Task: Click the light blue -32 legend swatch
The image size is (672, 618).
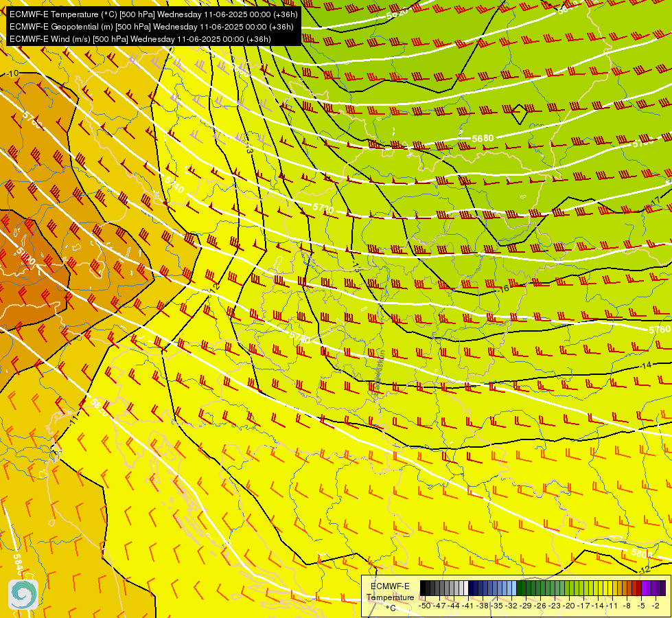Action: click(514, 588)
